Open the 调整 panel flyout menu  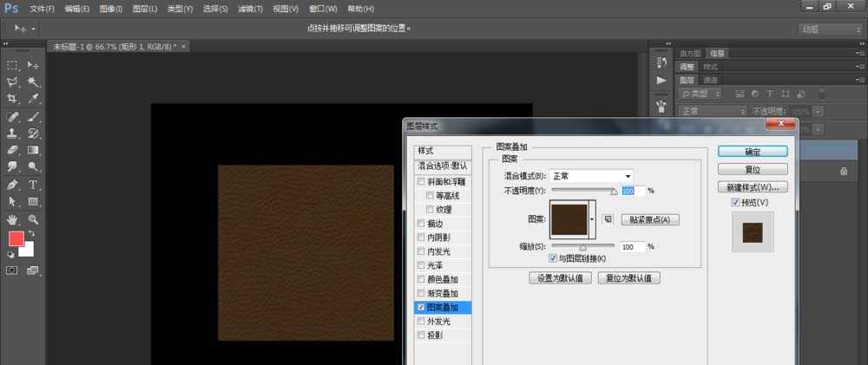point(860,67)
